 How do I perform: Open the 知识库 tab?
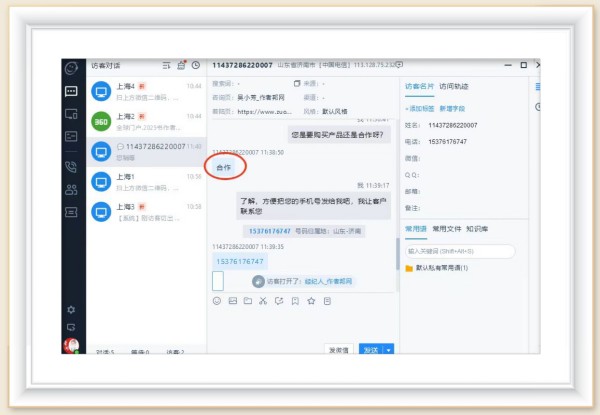(477, 229)
